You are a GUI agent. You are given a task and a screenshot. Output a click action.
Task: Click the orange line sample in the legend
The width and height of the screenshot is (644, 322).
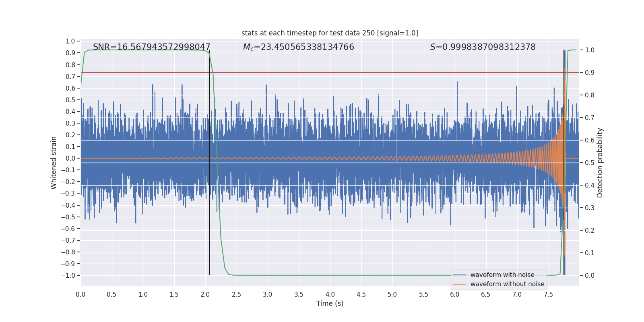460,284
